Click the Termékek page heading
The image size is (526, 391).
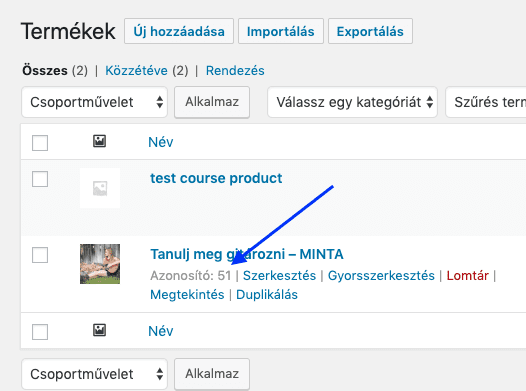(68, 32)
